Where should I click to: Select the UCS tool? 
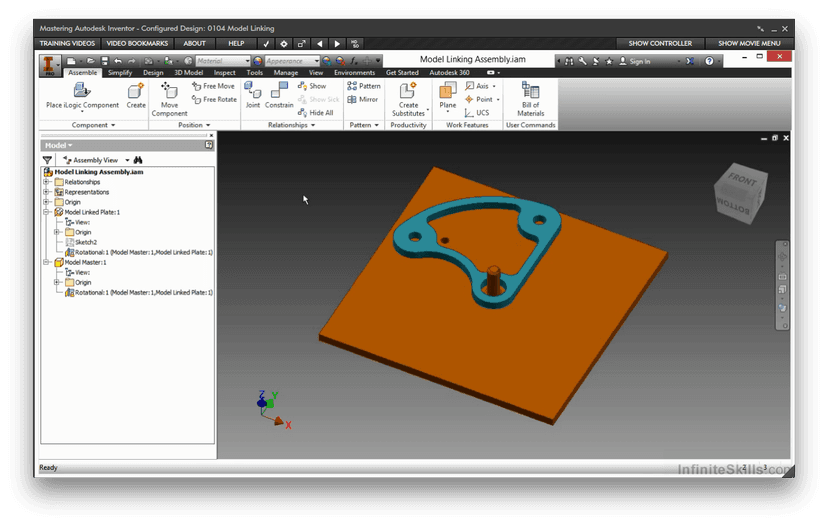[477, 112]
